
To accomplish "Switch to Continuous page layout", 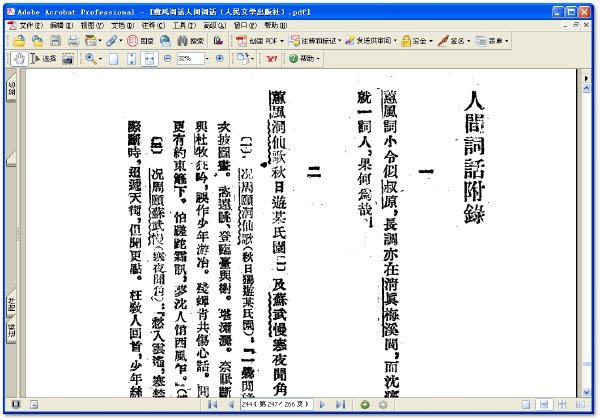I will click(x=544, y=405).
